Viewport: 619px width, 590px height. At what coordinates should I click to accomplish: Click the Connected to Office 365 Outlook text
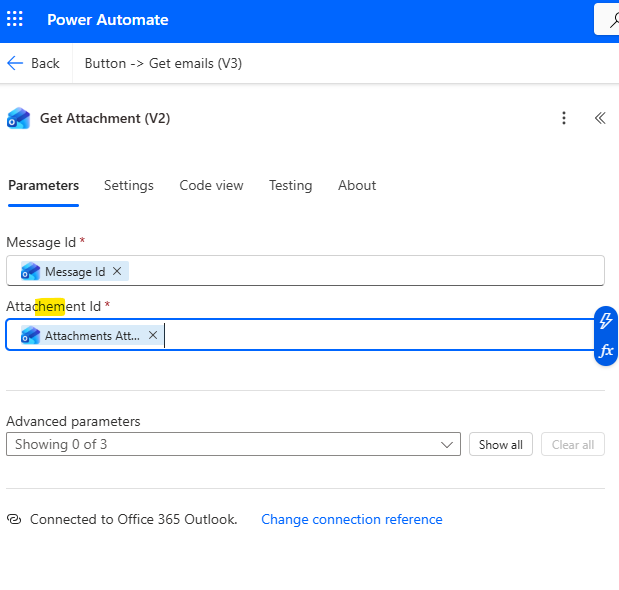click(x=134, y=519)
